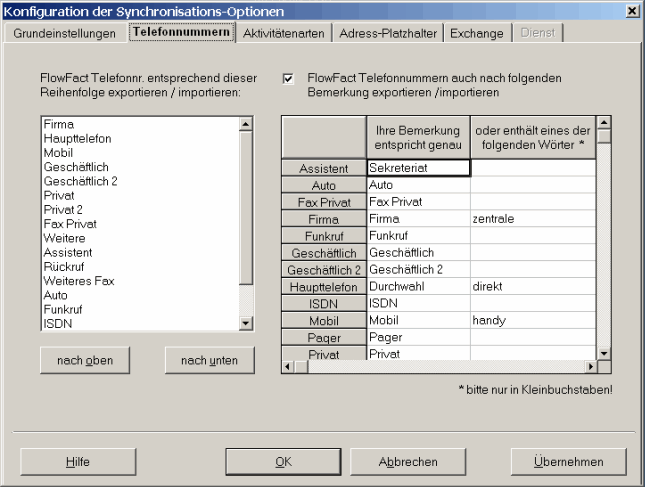This screenshot has height=487, width=645.
Task: Click the up arrow of the order list scrollbar
Action: click(246, 124)
